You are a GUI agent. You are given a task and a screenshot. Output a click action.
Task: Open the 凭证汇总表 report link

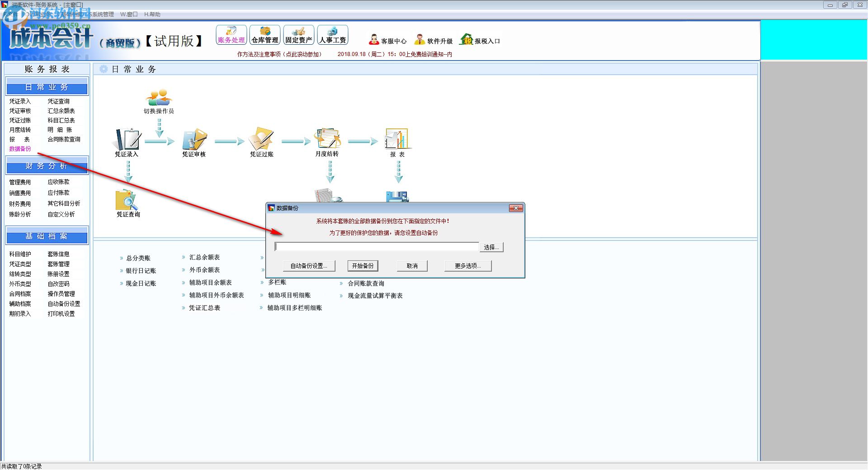tap(205, 308)
